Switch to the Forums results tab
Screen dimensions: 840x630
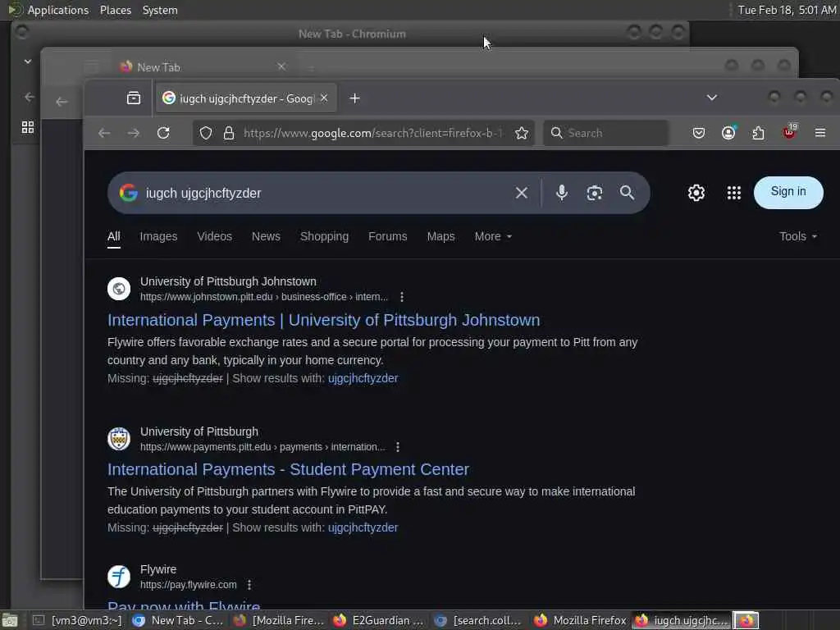(388, 236)
